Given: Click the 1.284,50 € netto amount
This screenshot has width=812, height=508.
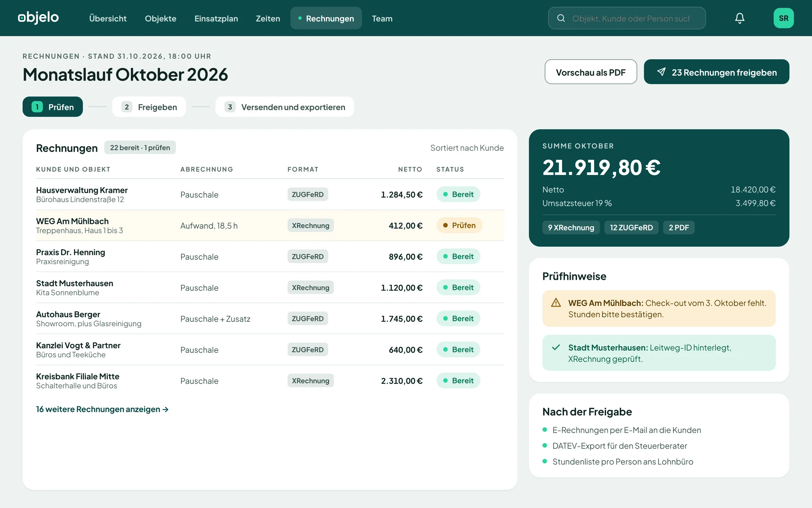Looking at the screenshot, I should (x=402, y=194).
